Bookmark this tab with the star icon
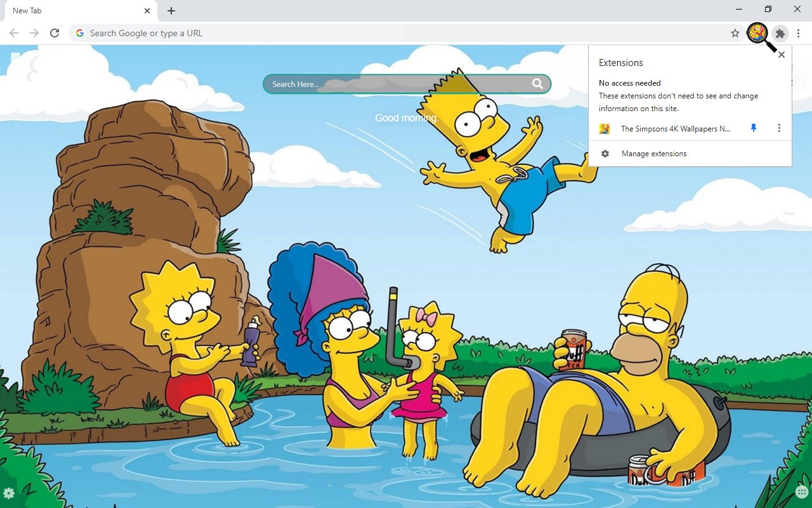 coord(735,33)
